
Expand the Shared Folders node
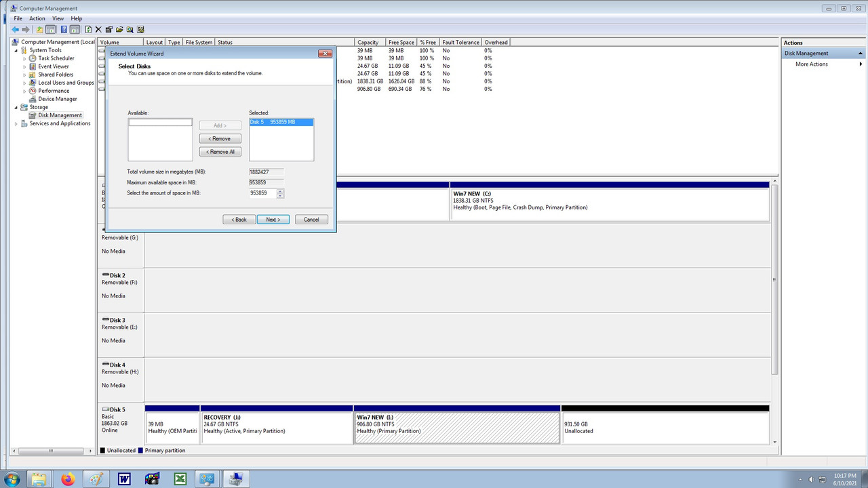pos(25,75)
